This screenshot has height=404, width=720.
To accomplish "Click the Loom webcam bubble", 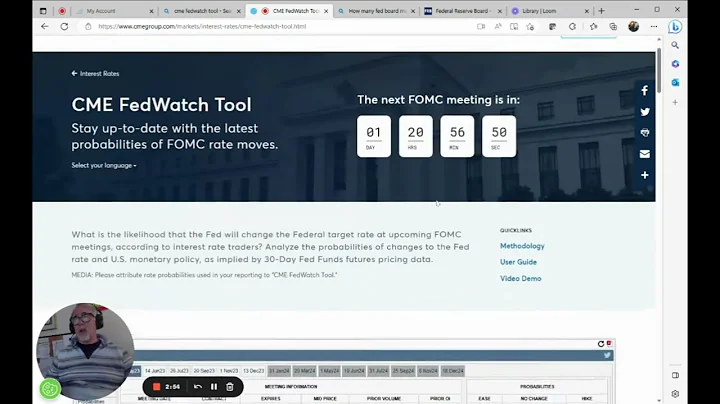I will (x=85, y=351).
